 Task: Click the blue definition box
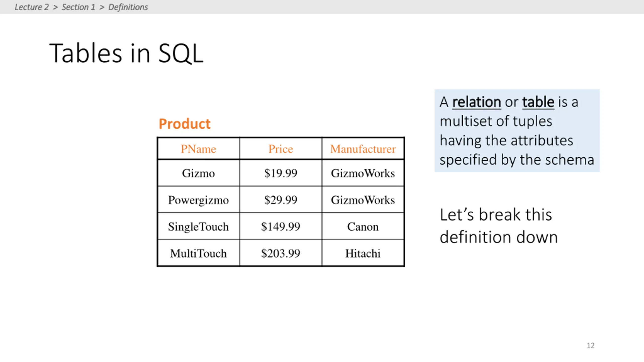(517, 131)
